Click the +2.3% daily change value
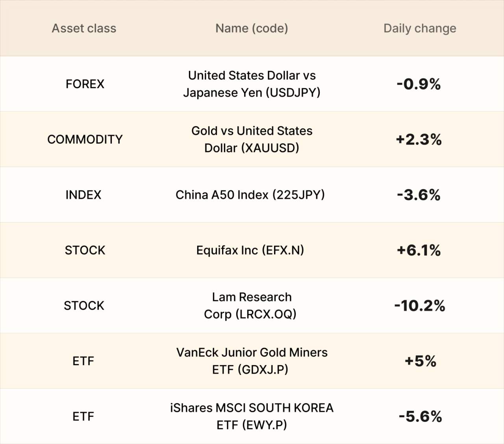504x444 pixels. [x=419, y=139]
